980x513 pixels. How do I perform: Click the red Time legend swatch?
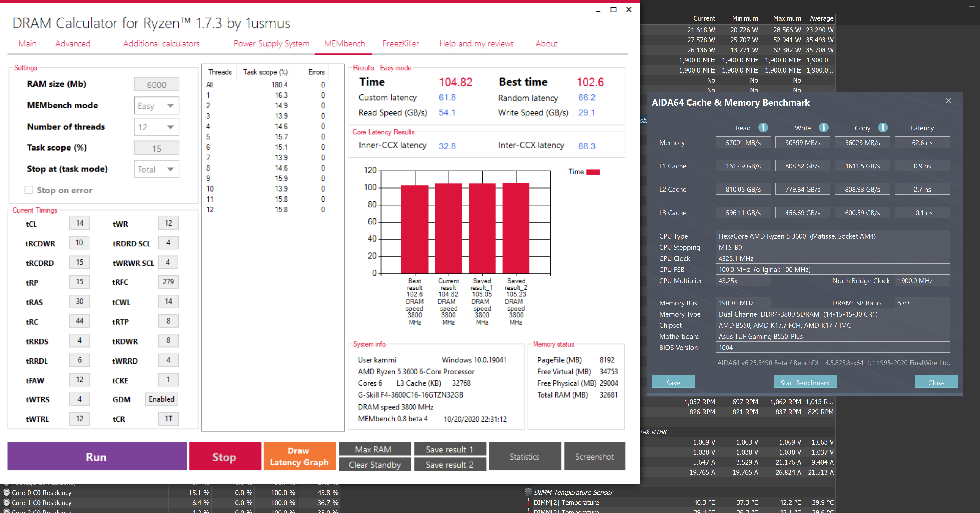(593, 172)
